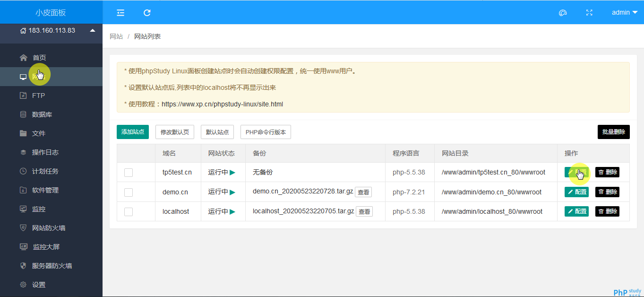644x297 pixels.
Task: Click the localhost_20200523220705.tar.gz backup name
Action: click(x=303, y=211)
